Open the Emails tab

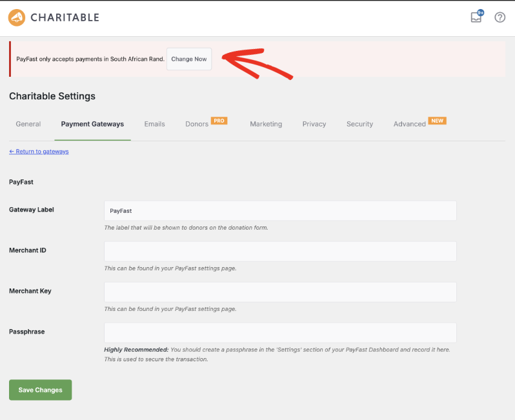[x=154, y=124]
